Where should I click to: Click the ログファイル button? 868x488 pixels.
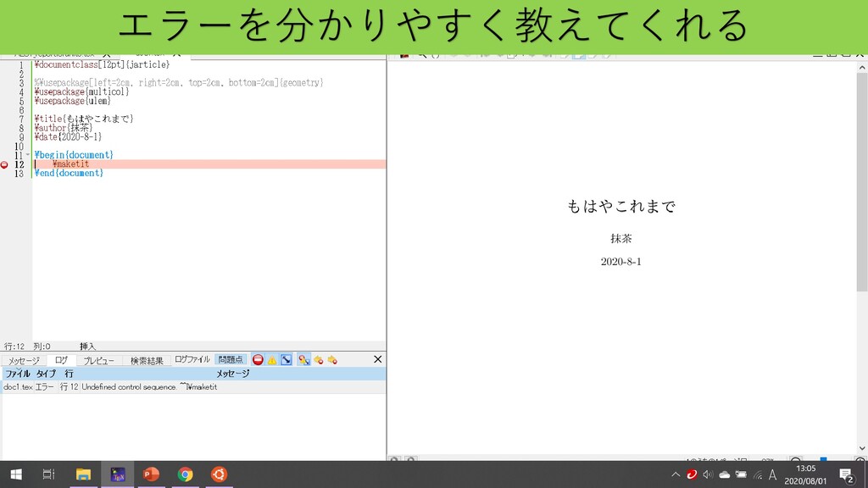click(x=192, y=359)
